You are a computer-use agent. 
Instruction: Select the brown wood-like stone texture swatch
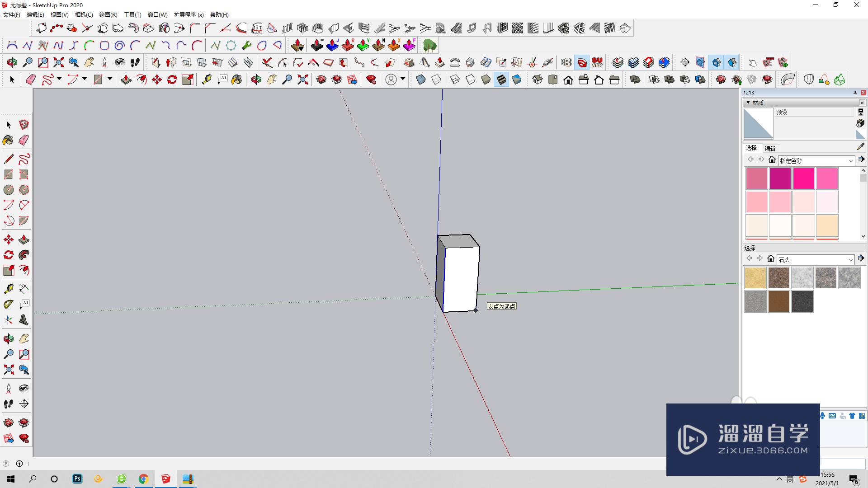point(779,301)
